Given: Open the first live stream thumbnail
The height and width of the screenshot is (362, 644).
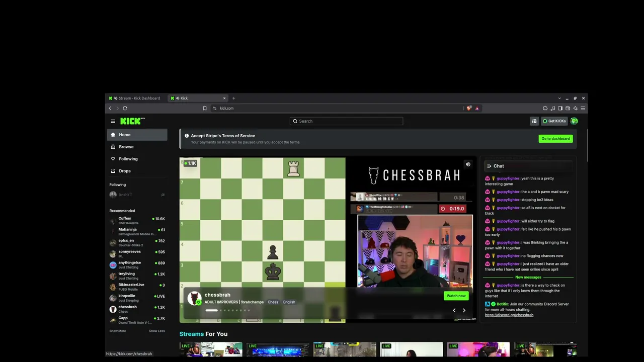Looking at the screenshot, I should pyautogui.click(x=211, y=349).
